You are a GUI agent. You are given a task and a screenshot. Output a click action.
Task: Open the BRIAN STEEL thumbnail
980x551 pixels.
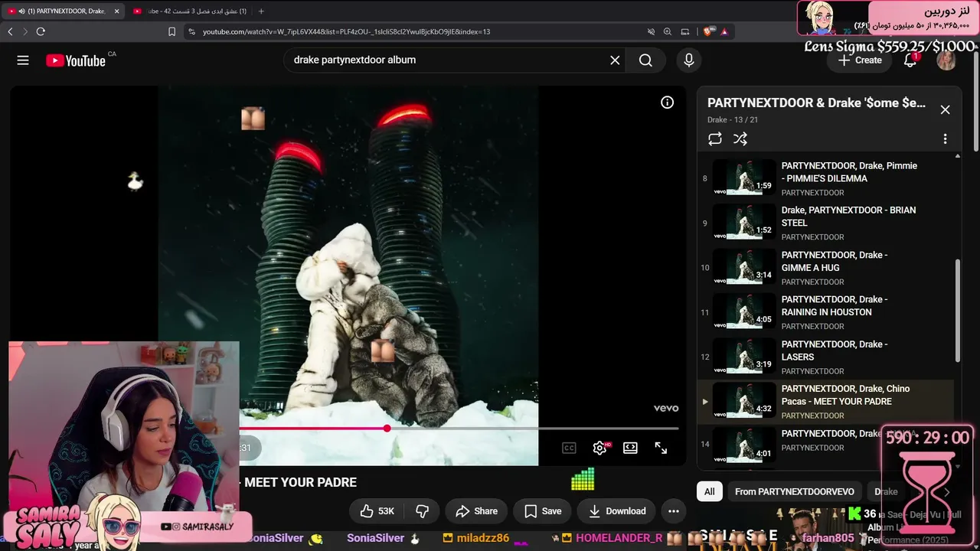point(744,223)
